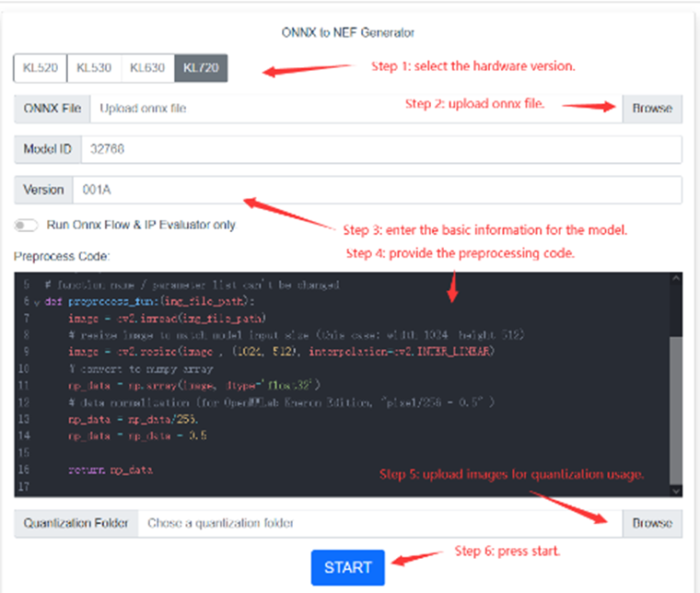This screenshot has width=700, height=593.
Task: Click the resize comment on line 8
Action: coord(297,334)
